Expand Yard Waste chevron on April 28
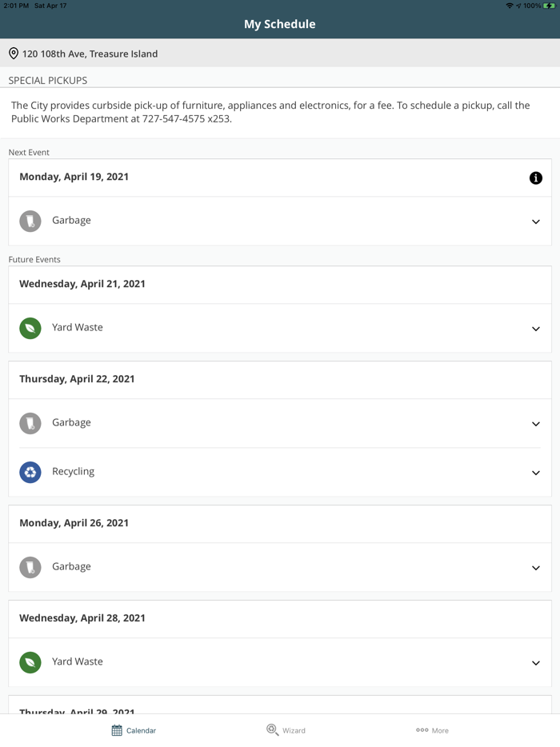The width and height of the screenshot is (560, 747). pyautogui.click(x=536, y=663)
